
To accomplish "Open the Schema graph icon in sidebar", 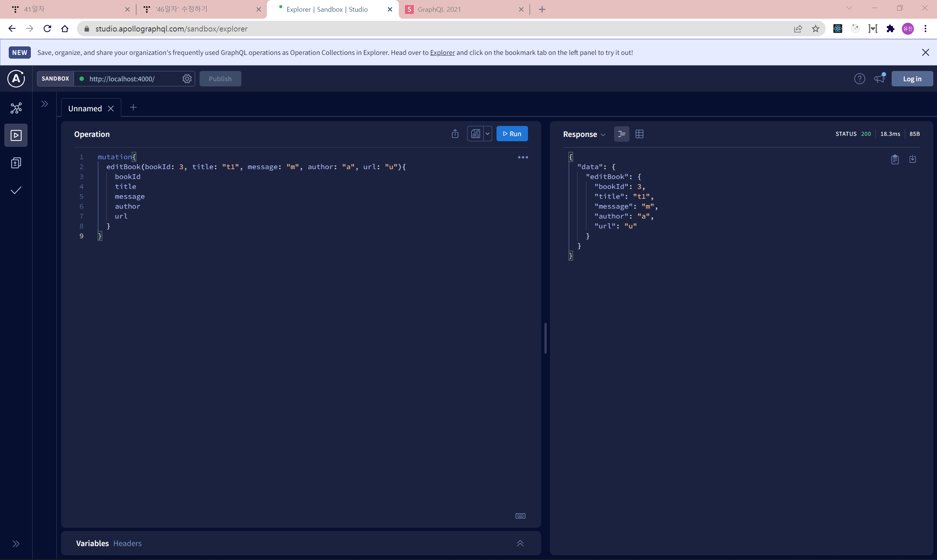I will click(16, 108).
